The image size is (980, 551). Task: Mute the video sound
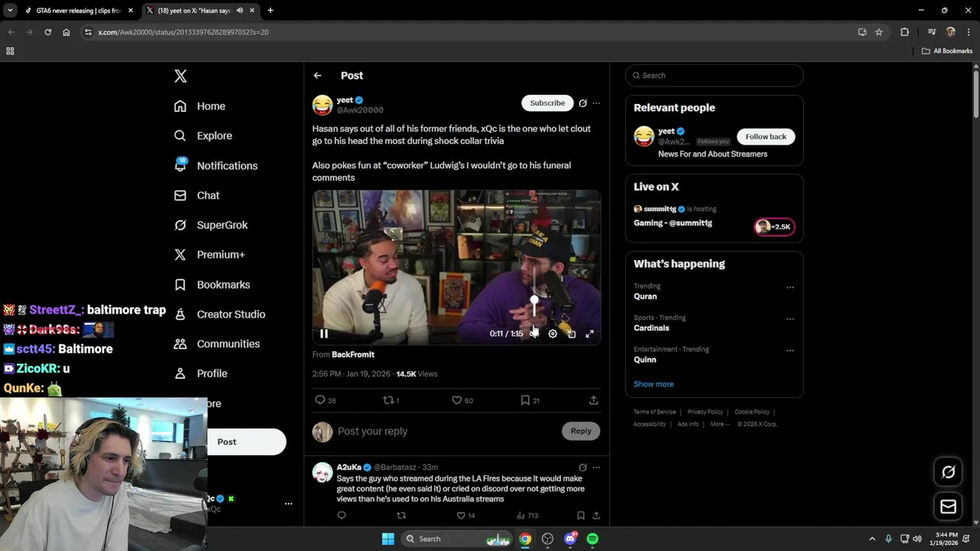pos(534,334)
